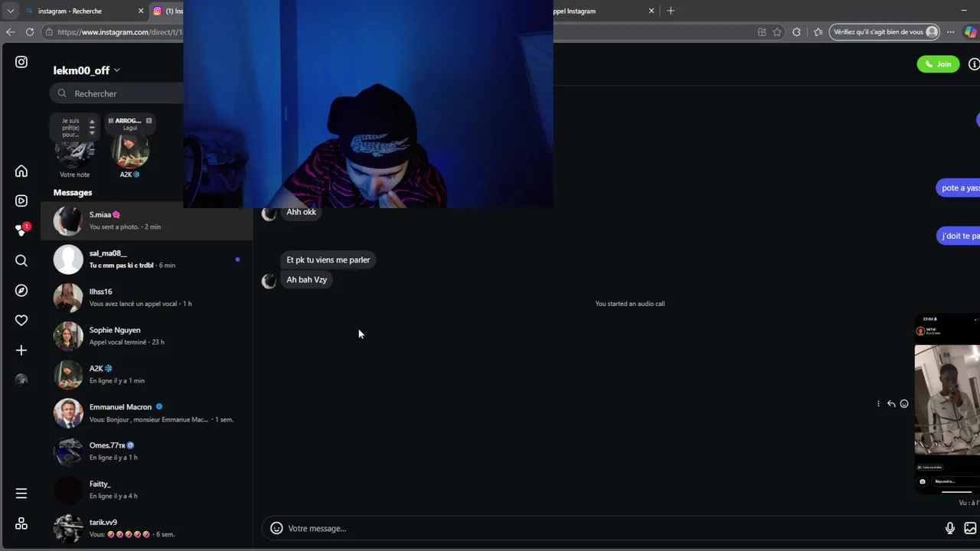Open browser favorites list icon
The width and height of the screenshot is (980, 551).
pos(818,32)
